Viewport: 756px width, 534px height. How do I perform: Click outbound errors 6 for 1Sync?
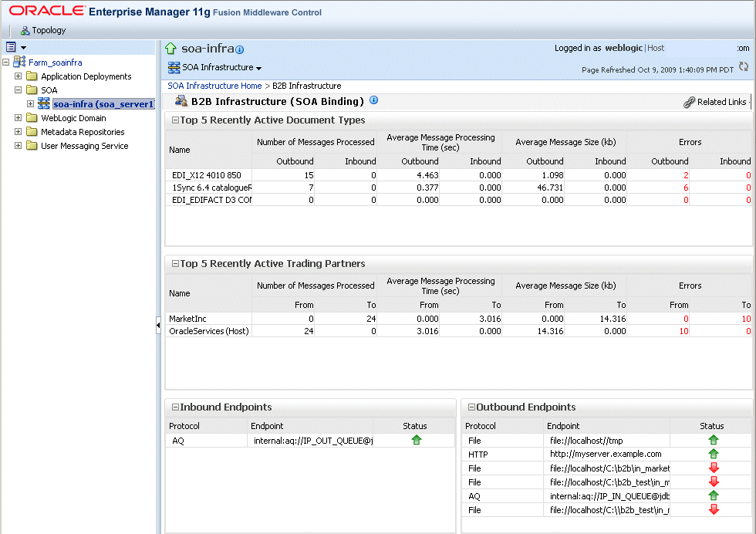[x=686, y=188]
